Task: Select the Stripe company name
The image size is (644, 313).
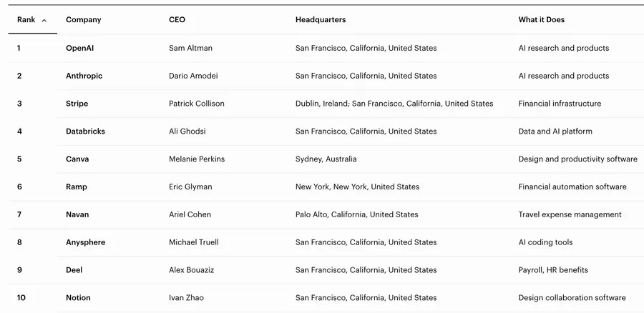Action: click(77, 104)
